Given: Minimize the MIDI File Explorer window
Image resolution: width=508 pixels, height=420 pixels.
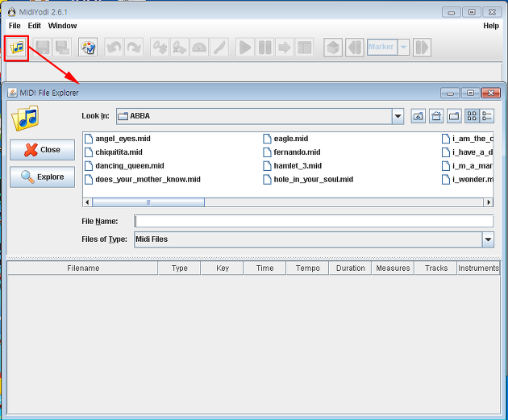Looking at the screenshot, I should (450, 94).
